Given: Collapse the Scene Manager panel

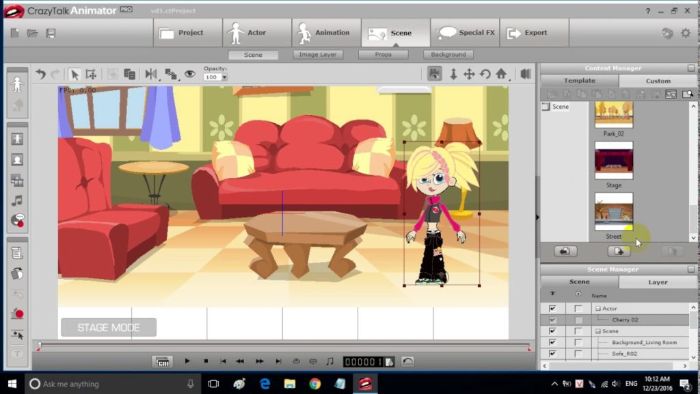Looking at the screenshot, I should 691,270.
